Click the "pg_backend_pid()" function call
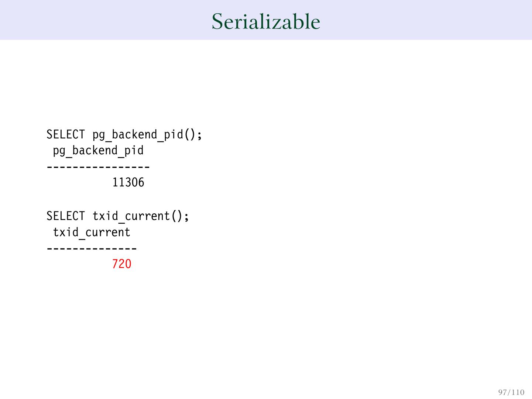 144,135
